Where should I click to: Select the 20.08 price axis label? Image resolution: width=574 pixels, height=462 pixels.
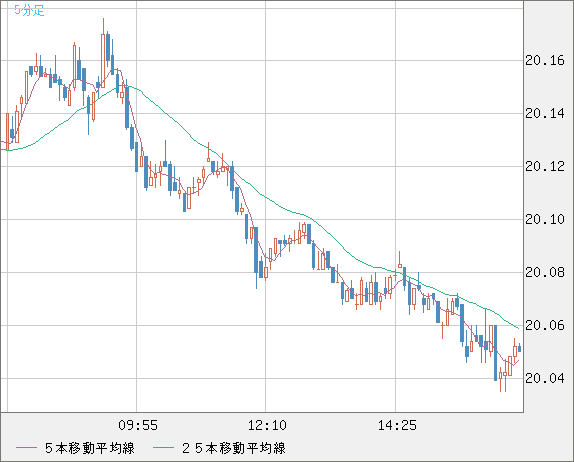[x=545, y=273]
